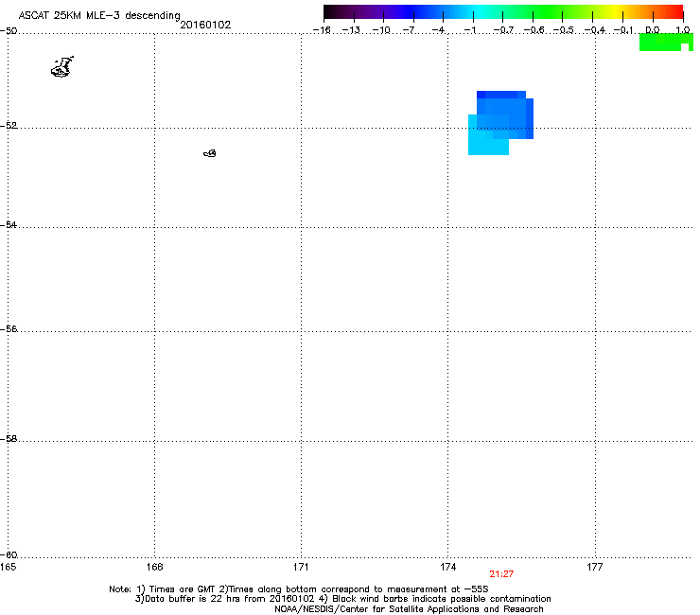Viewport: 700px width, 615px height.
Task: Click the -52 latitude axis label
Action: coord(9,126)
